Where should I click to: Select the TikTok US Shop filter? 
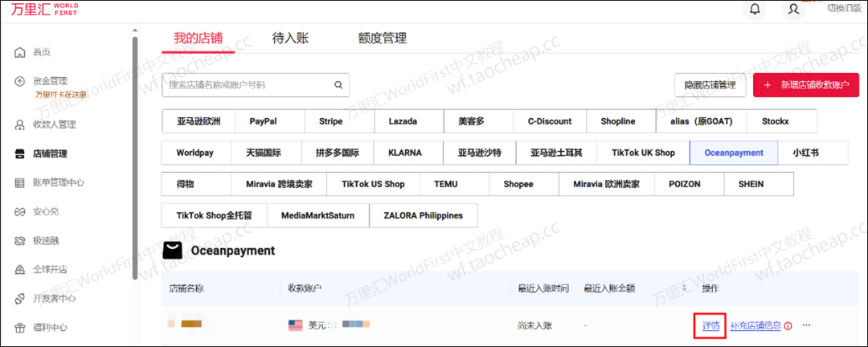click(x=373, y=184)
